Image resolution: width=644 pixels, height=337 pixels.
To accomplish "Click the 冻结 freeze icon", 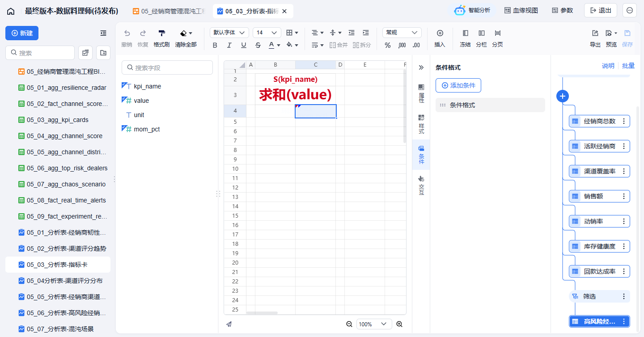I will tap(465, 33).
